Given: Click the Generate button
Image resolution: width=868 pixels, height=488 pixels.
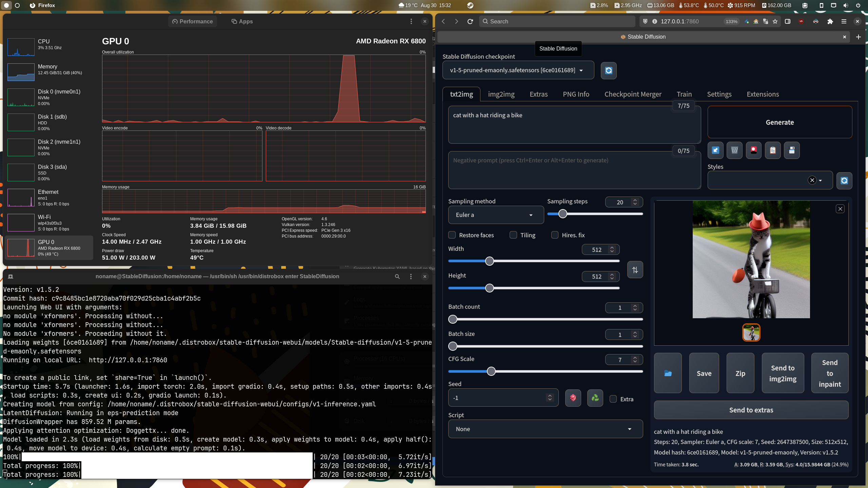Looking at the screenshot, I should 780,122.
